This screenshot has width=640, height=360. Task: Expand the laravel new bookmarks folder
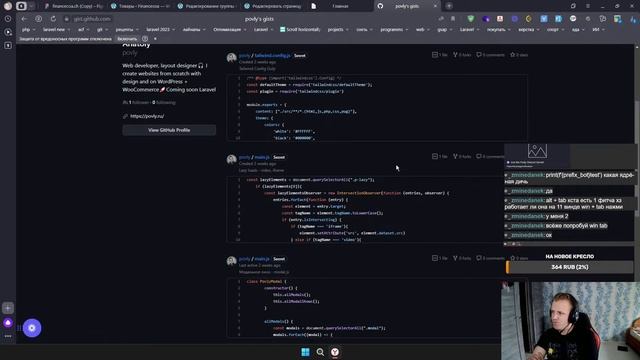click(56, 30)
